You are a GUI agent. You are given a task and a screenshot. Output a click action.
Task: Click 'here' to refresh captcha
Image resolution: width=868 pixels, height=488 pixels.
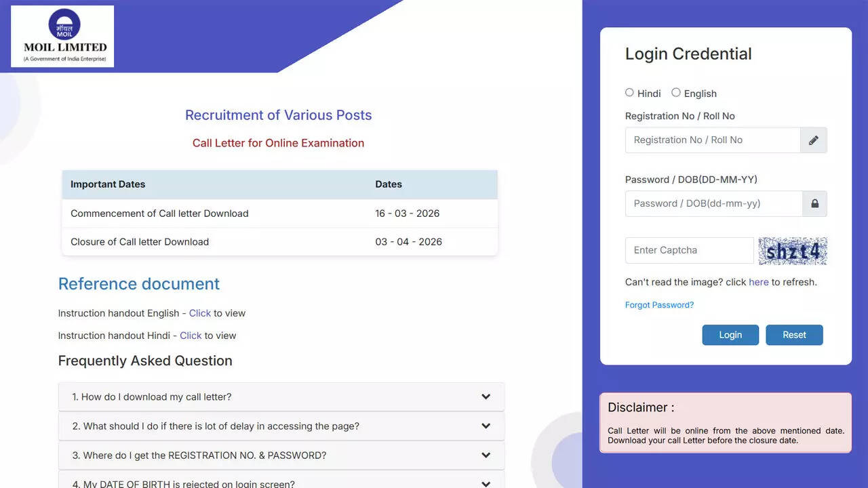(x=758, y=282)
